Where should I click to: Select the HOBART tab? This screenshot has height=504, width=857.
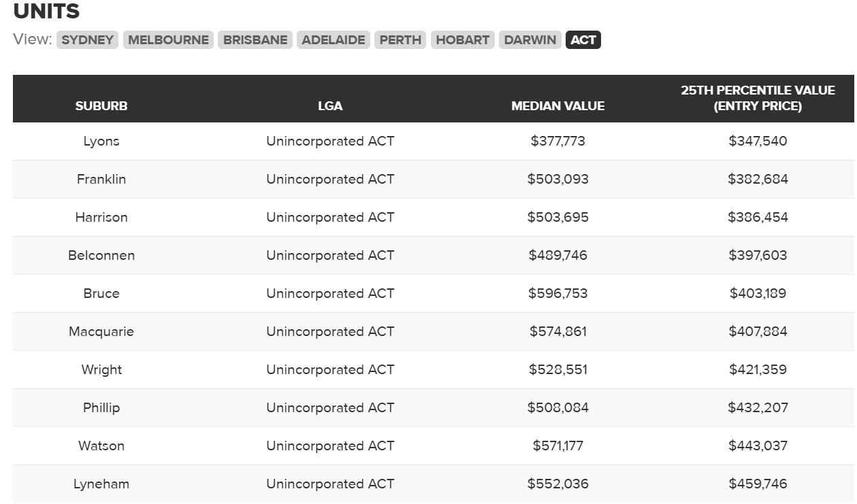tap(462, 39)
